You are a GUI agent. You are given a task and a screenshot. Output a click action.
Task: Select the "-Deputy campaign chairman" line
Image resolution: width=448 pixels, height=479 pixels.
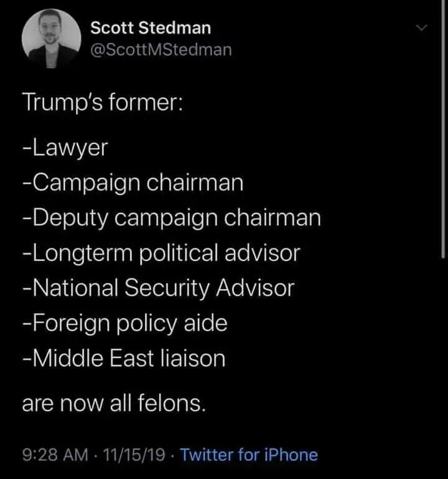point(171,218)
